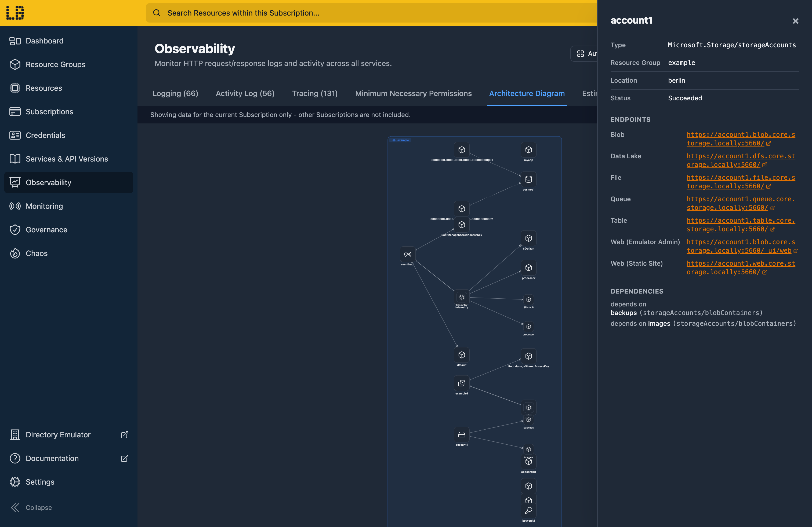
Task: Click the account1 panel title
Action: coord(632,20)
